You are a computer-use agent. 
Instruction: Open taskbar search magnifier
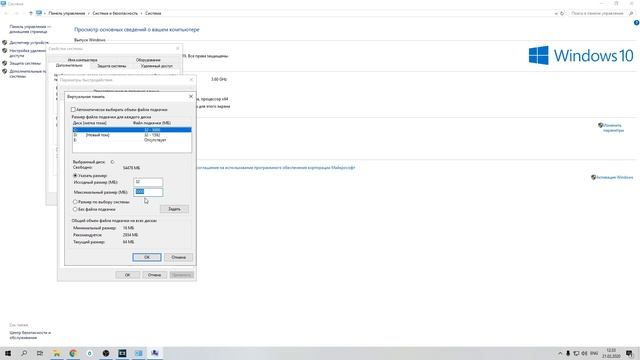point(24,353)
